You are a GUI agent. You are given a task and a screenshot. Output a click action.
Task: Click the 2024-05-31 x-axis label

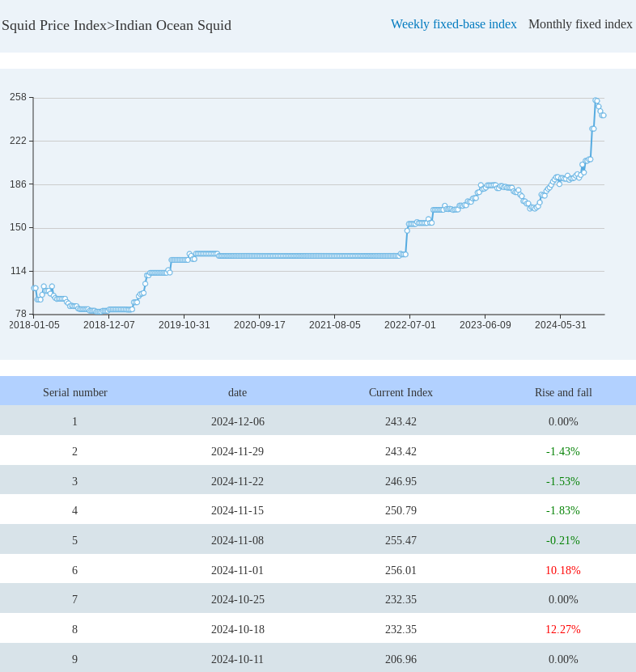pyautogui.click(x=560, y=325)
